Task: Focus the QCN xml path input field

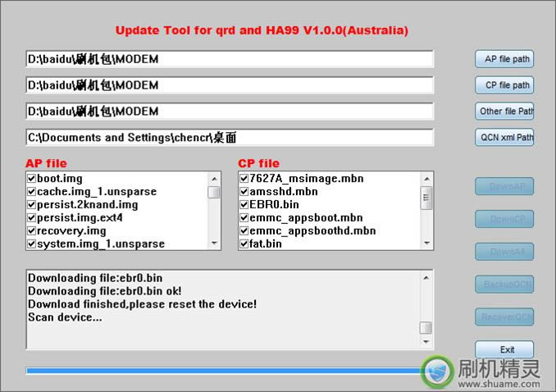Action: tap(229, 138)
